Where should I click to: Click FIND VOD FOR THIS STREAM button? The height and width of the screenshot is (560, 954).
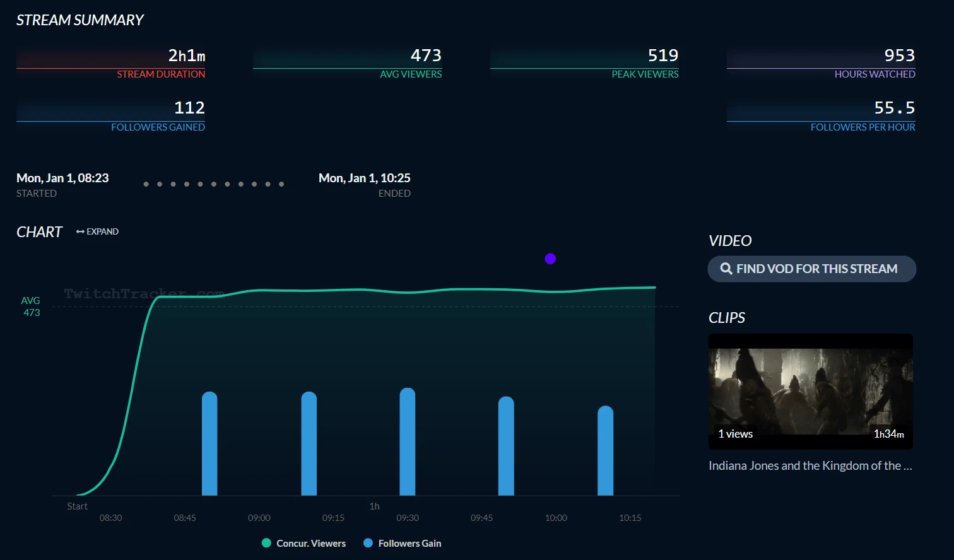coord(812,269)
